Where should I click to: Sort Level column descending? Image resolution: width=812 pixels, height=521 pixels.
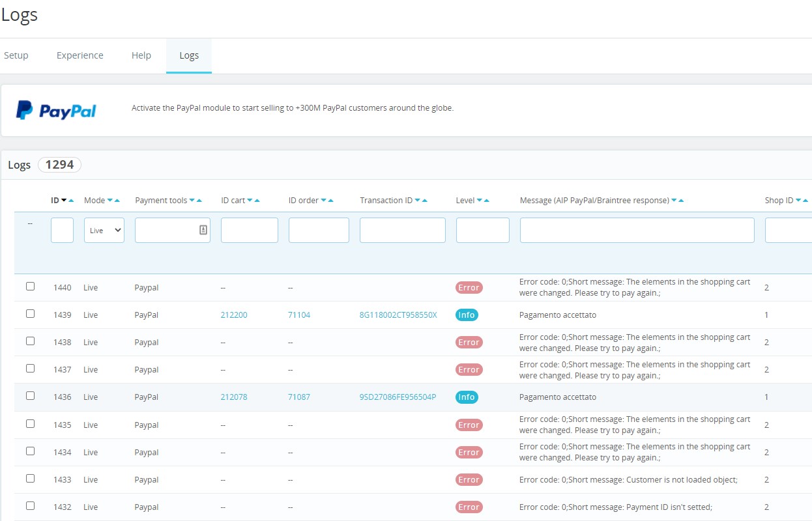point(480,201)
